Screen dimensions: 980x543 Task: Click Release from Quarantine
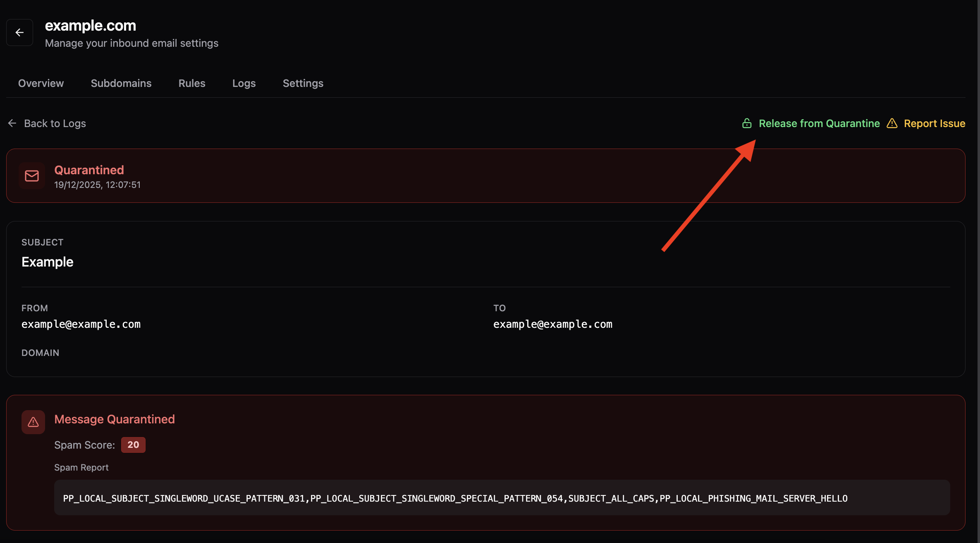(819, 123)
